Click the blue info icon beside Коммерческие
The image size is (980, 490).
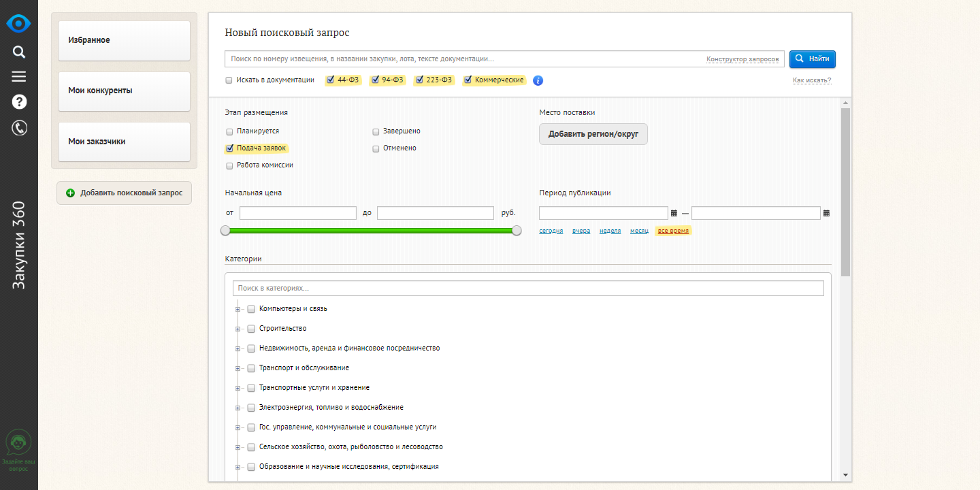click(x=538, y=80)
